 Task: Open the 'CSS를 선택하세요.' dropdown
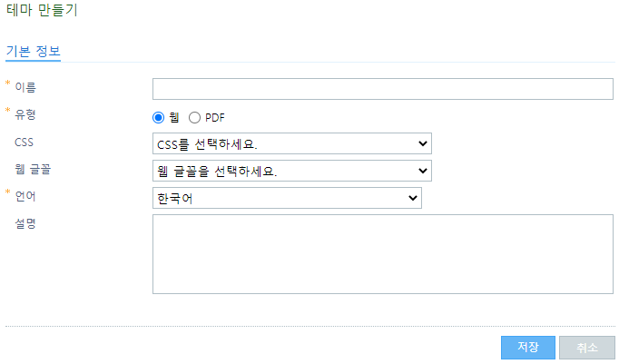pyautogui.click(x=291, y=143)
